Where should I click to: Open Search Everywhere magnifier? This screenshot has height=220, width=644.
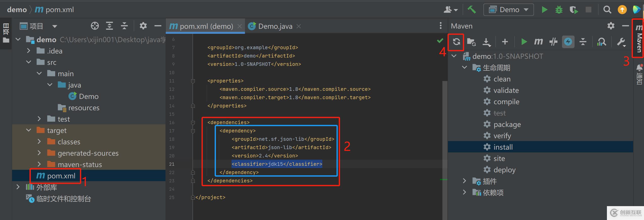(607, 10)
